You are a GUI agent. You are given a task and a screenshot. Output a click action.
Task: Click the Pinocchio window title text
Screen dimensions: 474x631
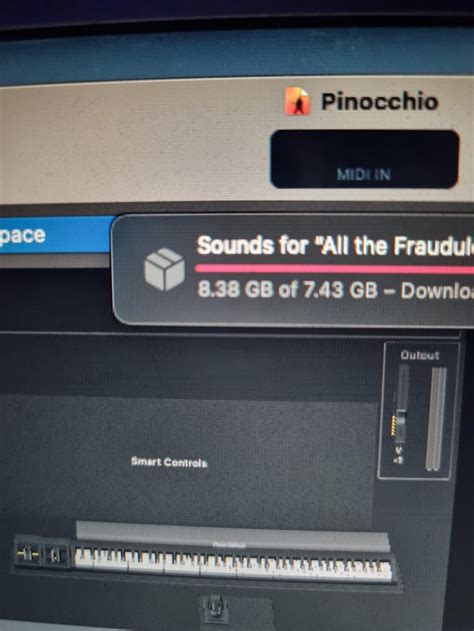click(379, 101)
